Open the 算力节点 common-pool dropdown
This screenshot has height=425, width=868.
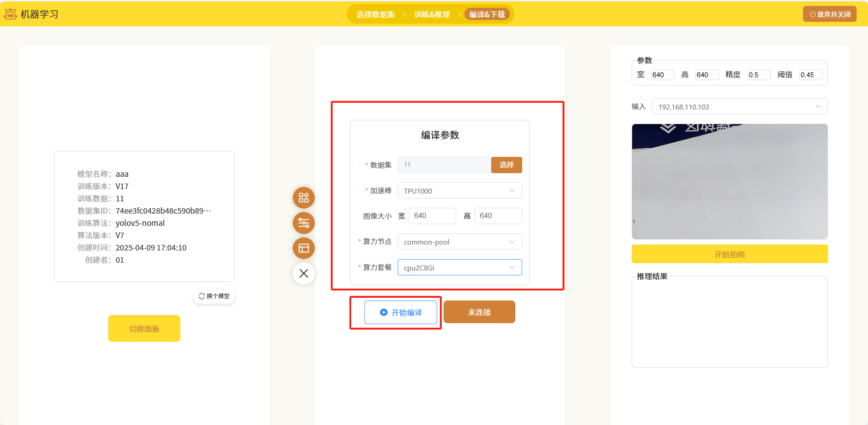point(459,242)
